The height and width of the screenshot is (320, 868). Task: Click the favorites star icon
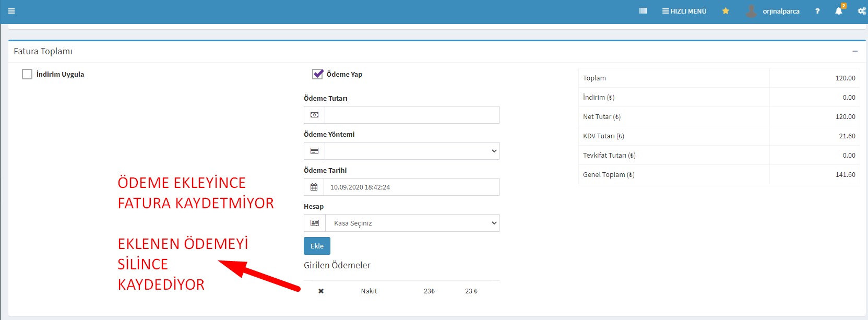coord(726,11)
